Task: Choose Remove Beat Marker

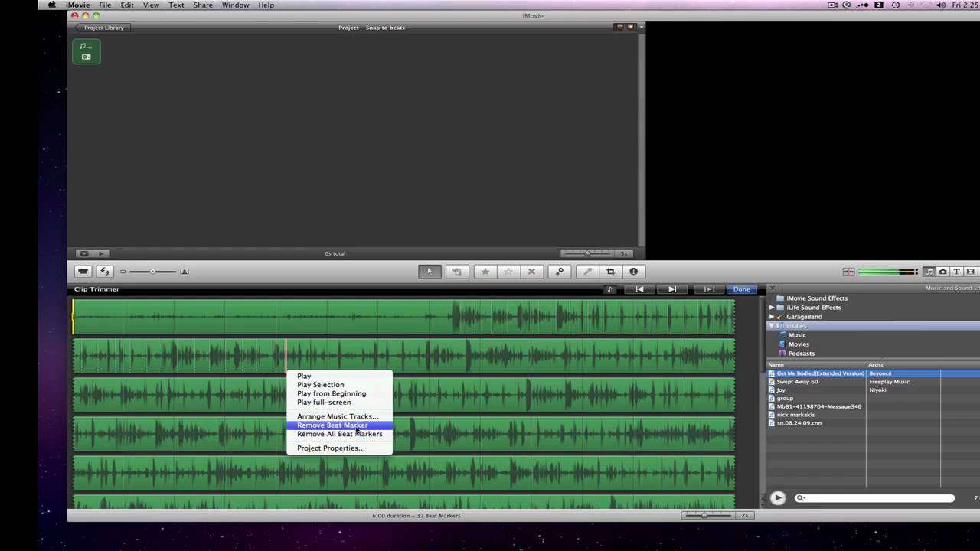Action: pos(339,425)
